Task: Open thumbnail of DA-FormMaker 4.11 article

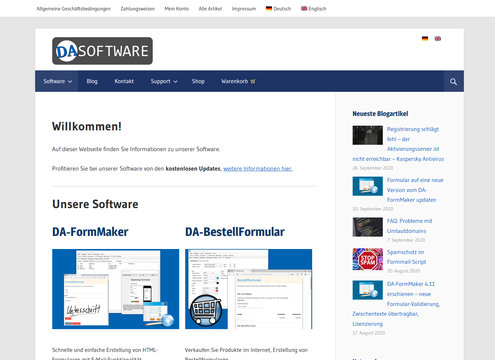Action: click(368, 290)
